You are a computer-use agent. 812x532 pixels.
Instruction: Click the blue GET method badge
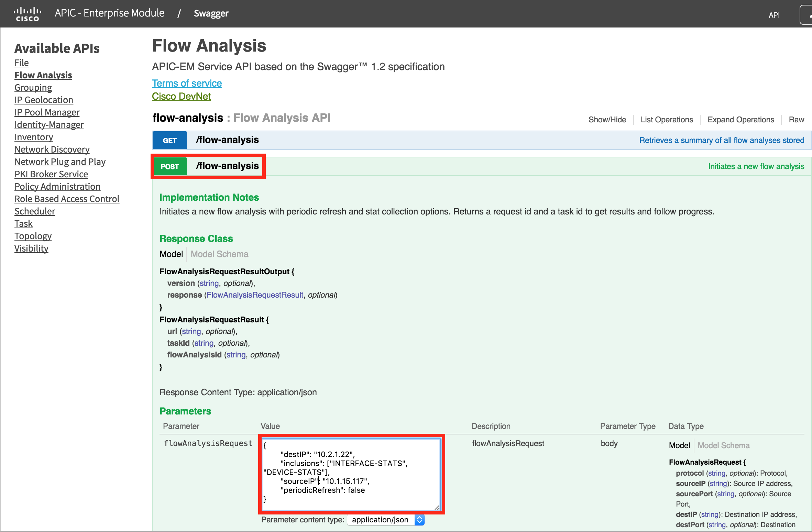coord(169,140)
